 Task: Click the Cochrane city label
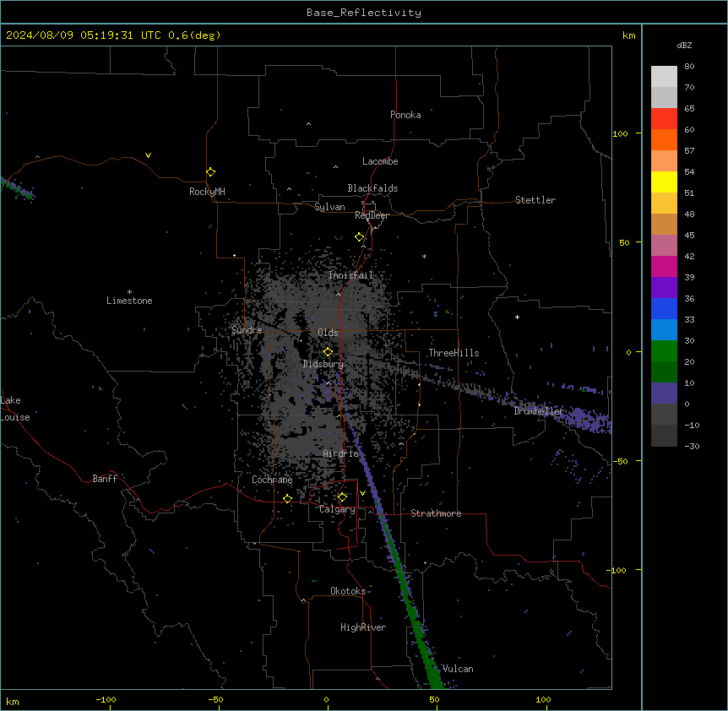point(272,480)
